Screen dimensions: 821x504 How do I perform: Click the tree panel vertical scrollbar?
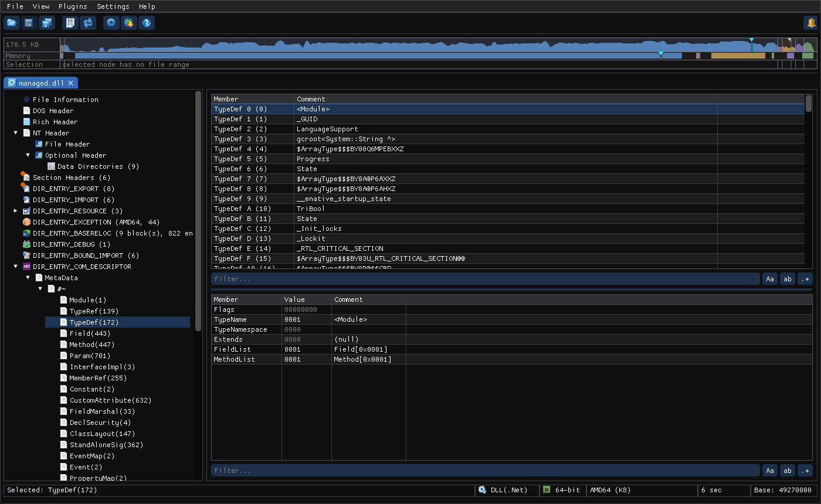[x=198, y=211]
